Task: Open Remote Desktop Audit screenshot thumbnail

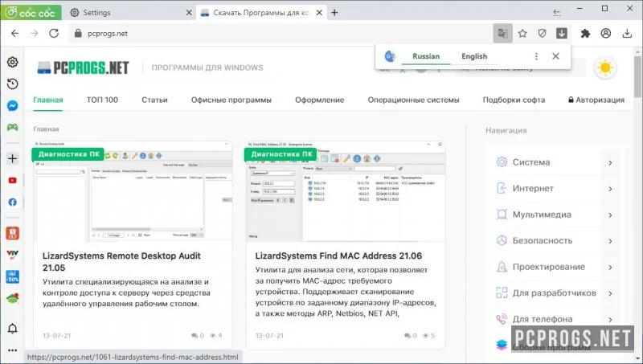Action: (133, 191)
